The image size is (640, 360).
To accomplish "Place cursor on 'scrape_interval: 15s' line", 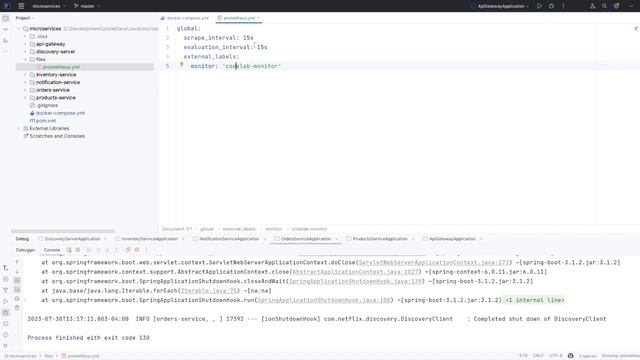I will pos(218,38).
